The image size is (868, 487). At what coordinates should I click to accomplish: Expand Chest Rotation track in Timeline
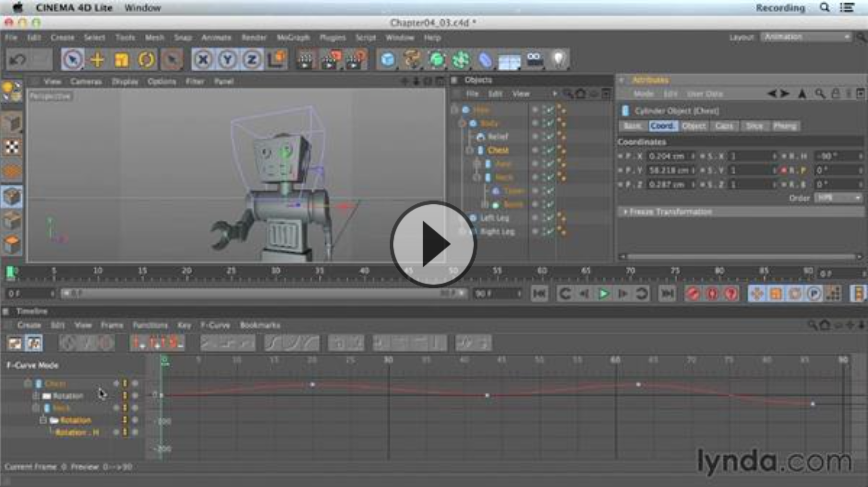(35, 396)
